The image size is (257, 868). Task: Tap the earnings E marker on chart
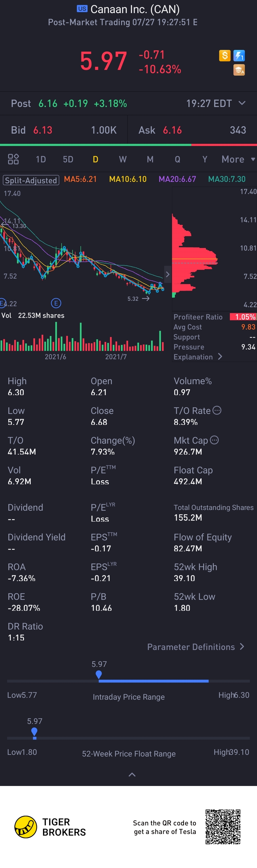[x=56, y=303]
